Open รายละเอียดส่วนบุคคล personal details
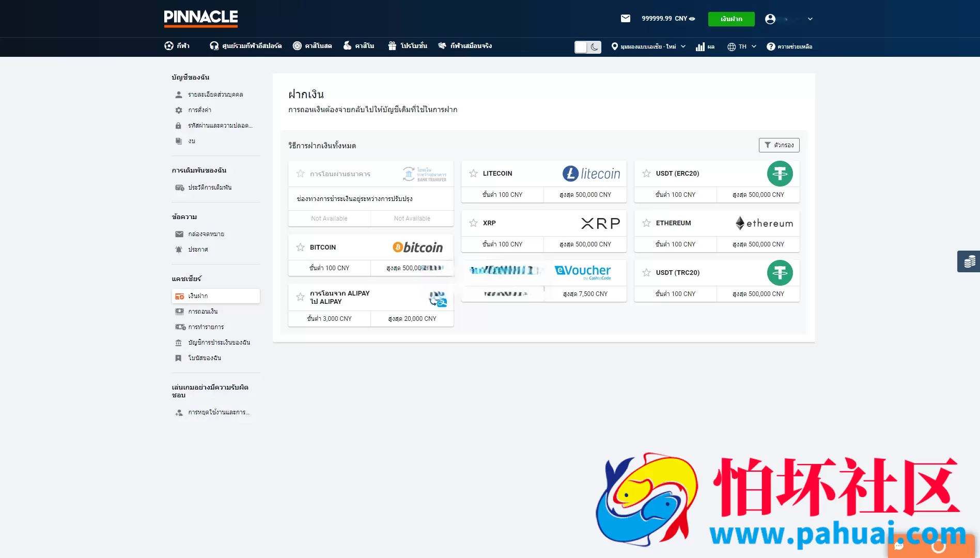The image size is (980, 558). (x=209, y=95)
